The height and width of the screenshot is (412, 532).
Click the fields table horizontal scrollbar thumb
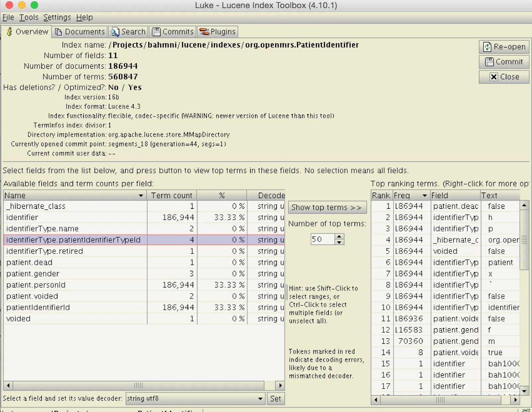139,385
